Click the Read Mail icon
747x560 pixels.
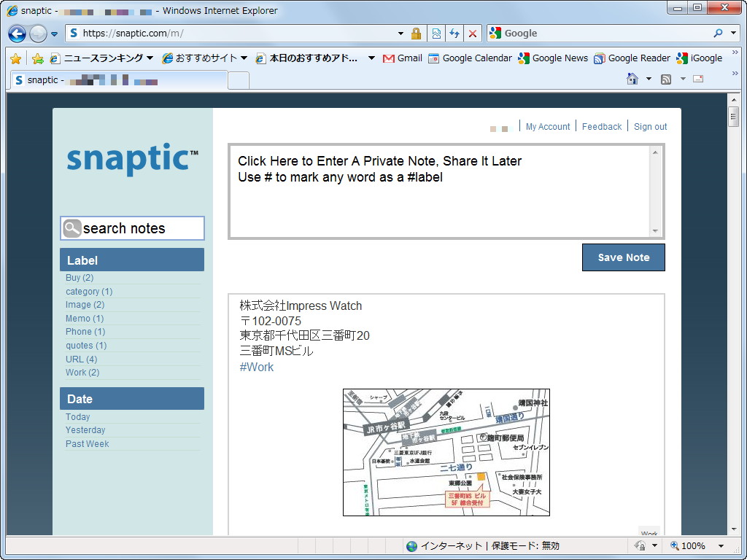(x=698, y=79)
